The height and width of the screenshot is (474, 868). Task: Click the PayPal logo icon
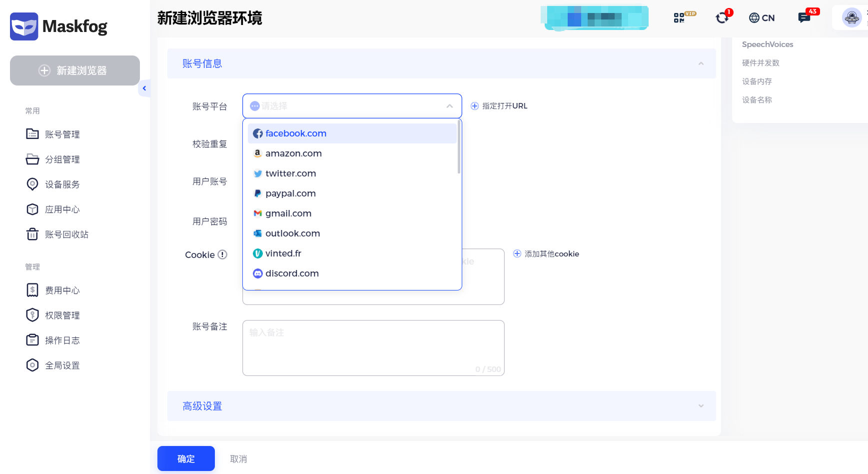point(258,193)
